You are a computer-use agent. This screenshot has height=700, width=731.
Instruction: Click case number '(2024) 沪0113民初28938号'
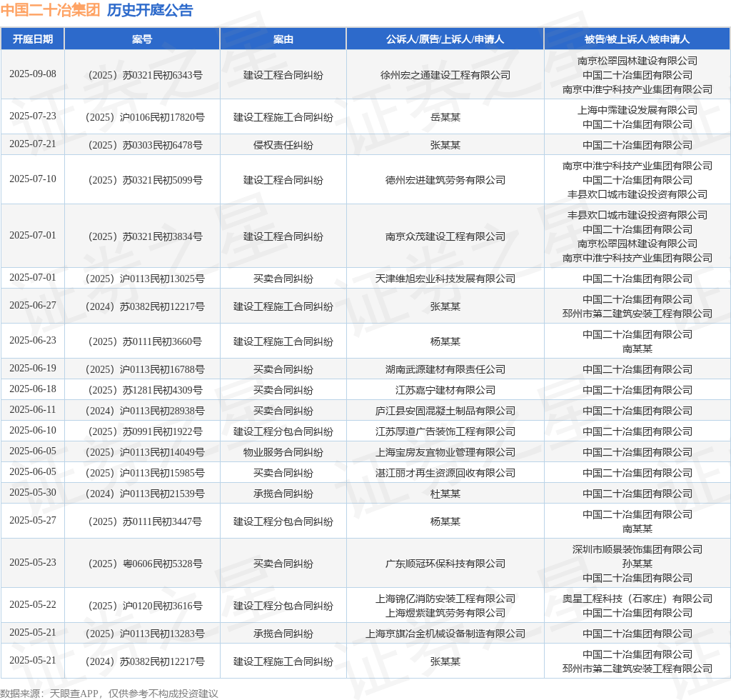pos(145,411)
